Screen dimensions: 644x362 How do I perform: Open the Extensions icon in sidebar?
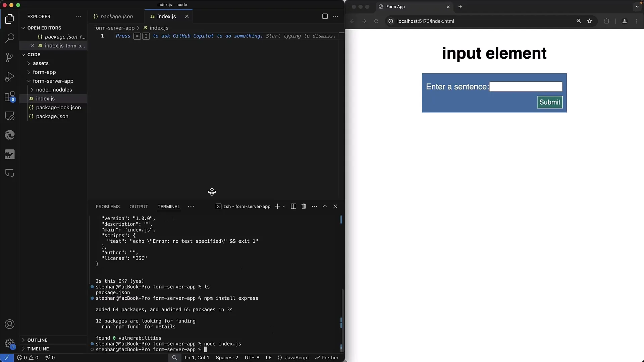pos(10,96)
